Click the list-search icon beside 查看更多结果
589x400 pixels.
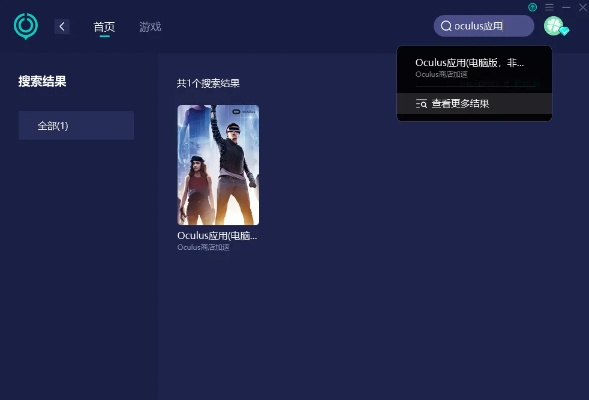pos(421,104)
